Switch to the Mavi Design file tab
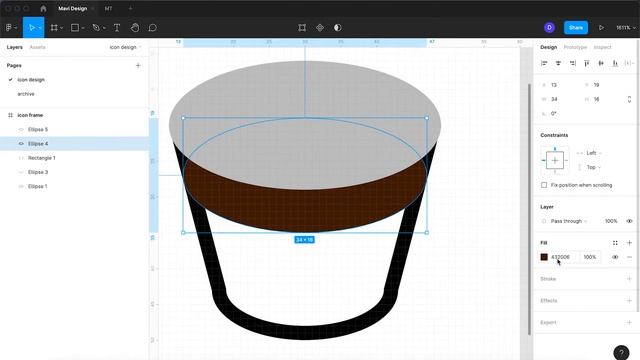640x360 pixels. pos(72,9)
